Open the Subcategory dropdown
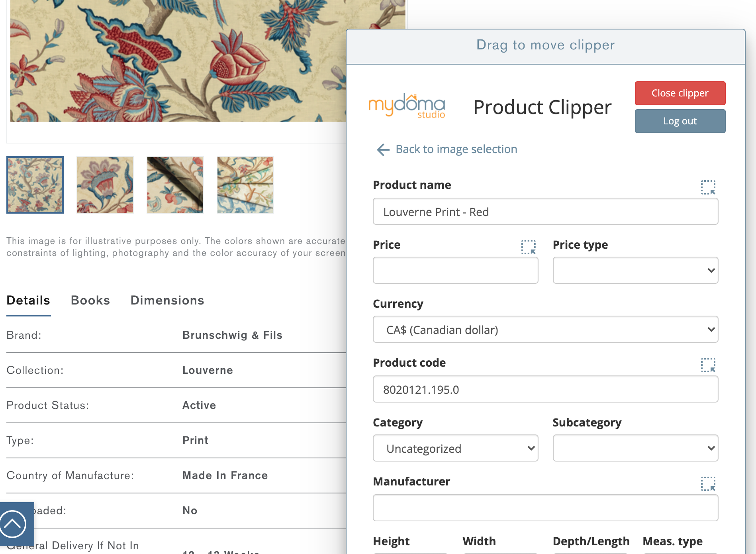756x554 pixels. (635, 448)
